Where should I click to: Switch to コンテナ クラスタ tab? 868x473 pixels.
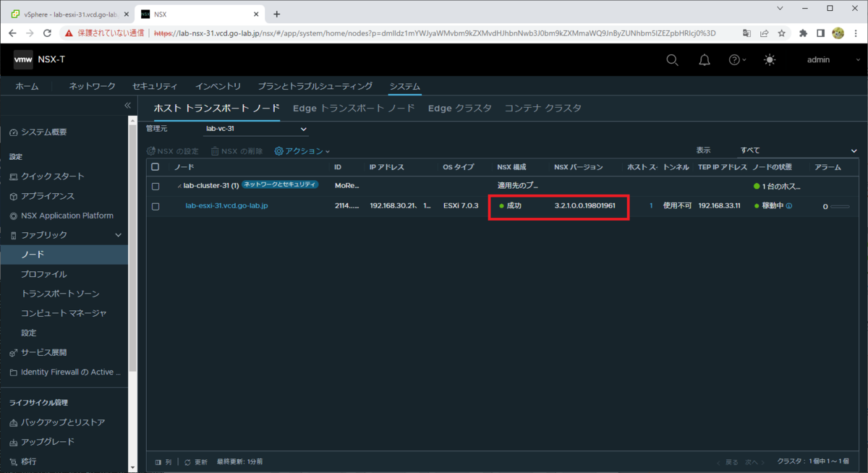543,108
